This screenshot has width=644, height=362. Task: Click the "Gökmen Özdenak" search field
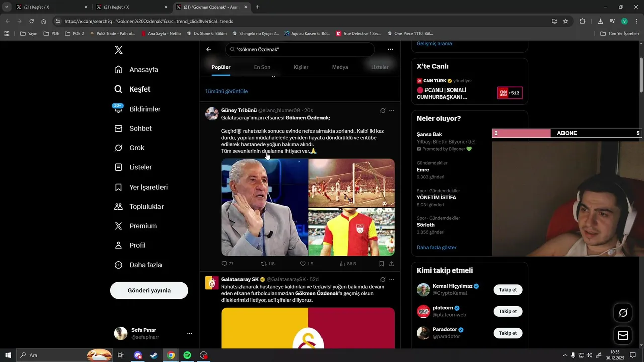click(x=300, y=49)
